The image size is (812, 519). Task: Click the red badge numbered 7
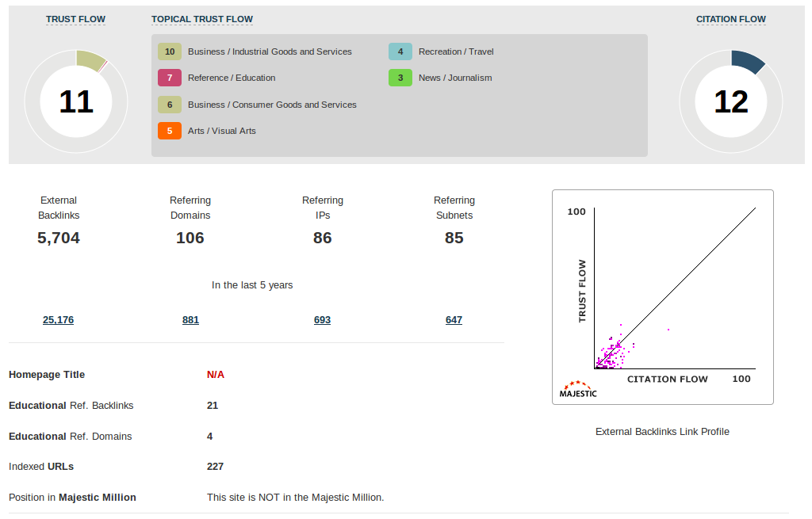click(170, 78)
